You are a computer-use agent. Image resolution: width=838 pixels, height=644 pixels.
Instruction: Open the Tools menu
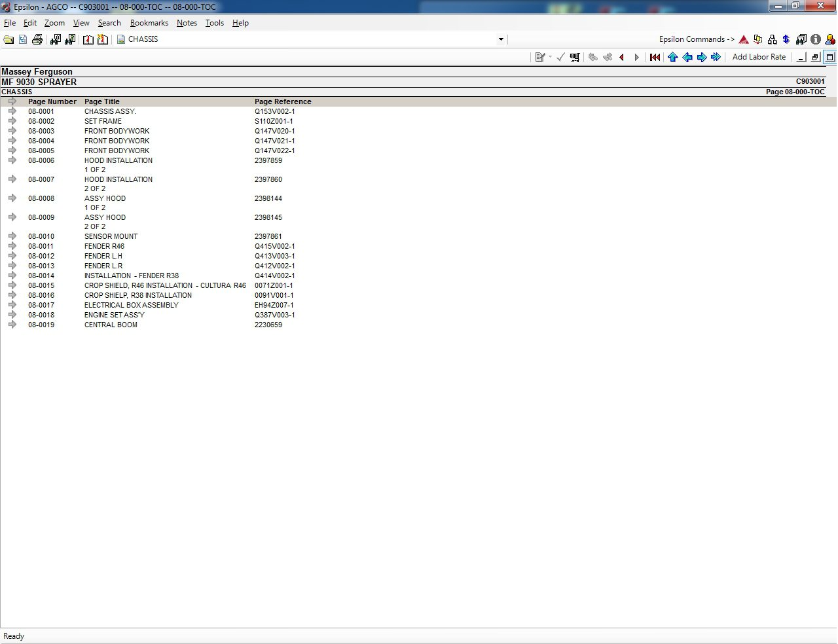pos(214,23)
